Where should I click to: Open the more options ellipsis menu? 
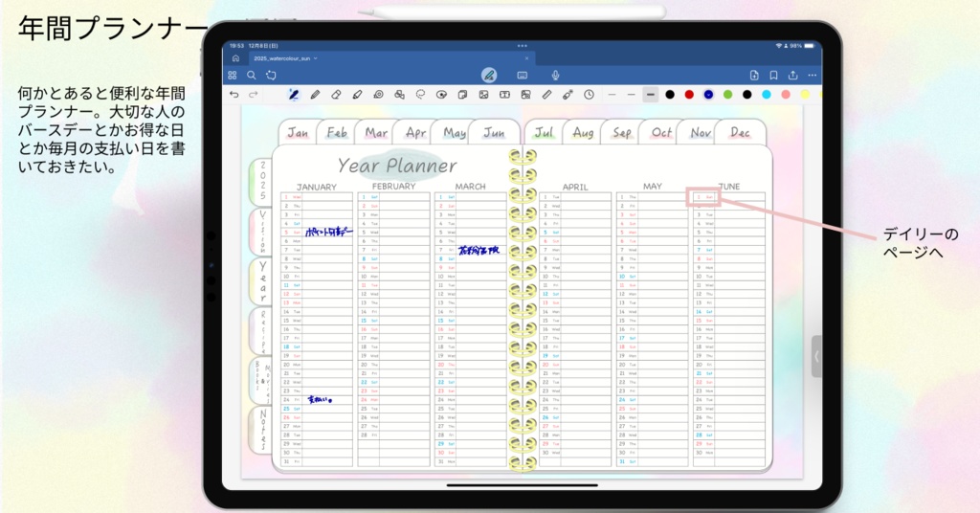coord(812,75)
